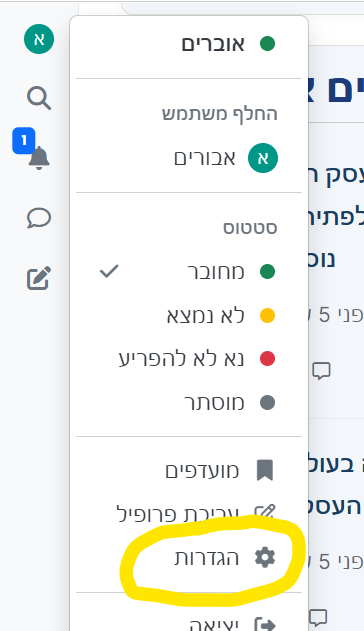
Task: Click the compose new topic pencil icon
Action: [x=39, y=278]
